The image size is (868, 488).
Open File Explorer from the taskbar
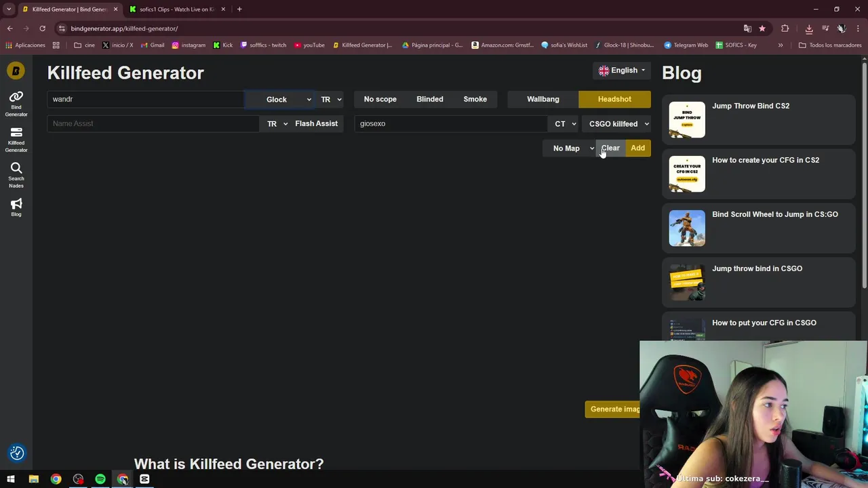pos(33,479)
